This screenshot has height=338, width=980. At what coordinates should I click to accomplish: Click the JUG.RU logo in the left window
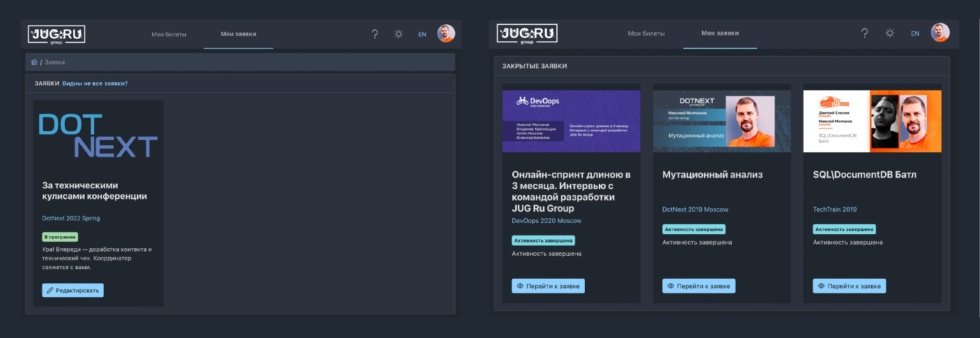coord(57,34)
